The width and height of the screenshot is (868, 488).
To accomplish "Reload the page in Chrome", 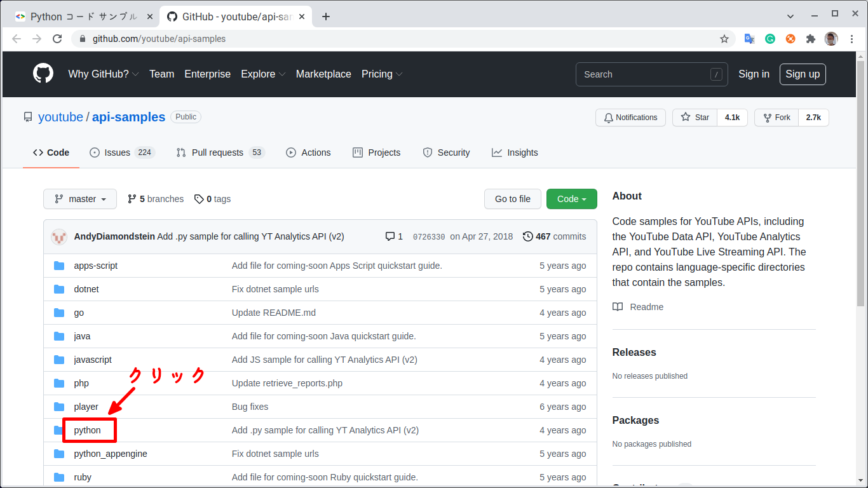I will pos(57,39).
